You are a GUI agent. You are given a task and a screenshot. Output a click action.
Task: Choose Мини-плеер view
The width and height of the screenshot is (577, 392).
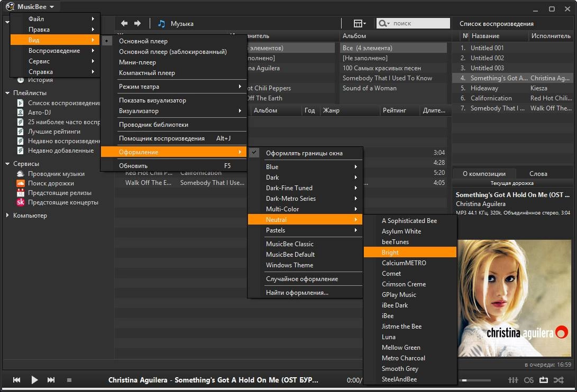point(173,62)
